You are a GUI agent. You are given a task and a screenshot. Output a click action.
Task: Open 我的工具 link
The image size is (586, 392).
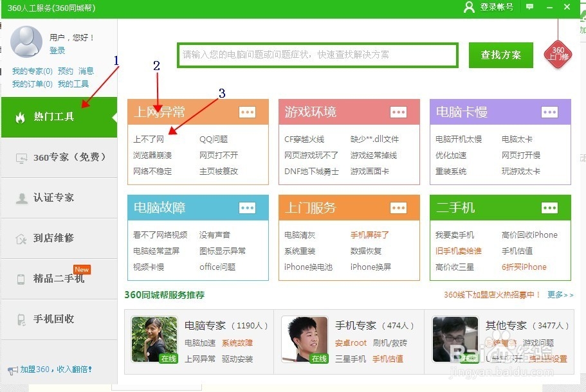click(73, 84)
